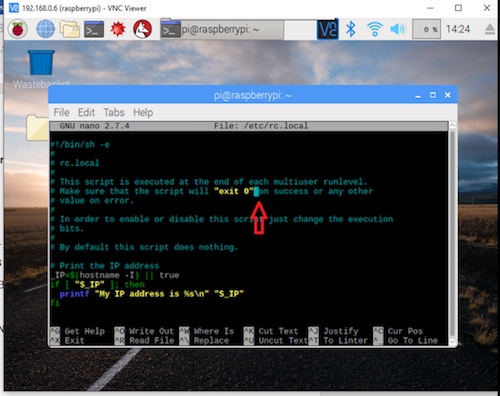This screenshot has height=396, width=500.
Task: Click the printf keyword in the script
Action: [x=74, y=294]
